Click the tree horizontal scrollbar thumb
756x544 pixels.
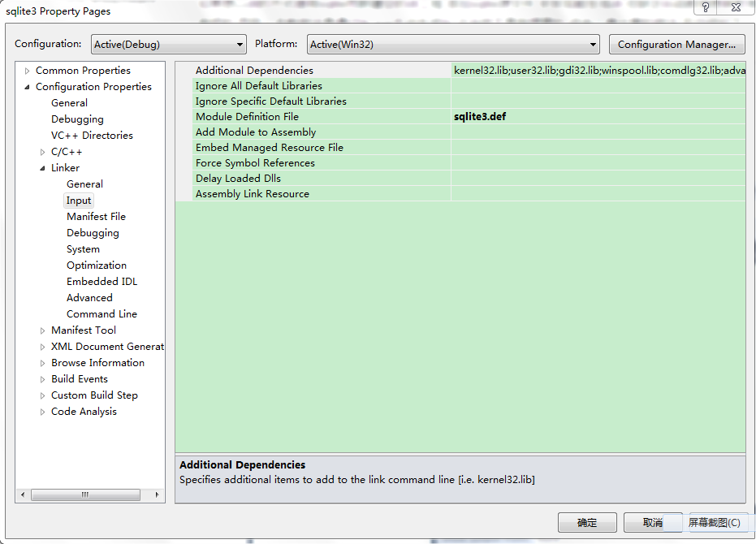coord(85,494)
